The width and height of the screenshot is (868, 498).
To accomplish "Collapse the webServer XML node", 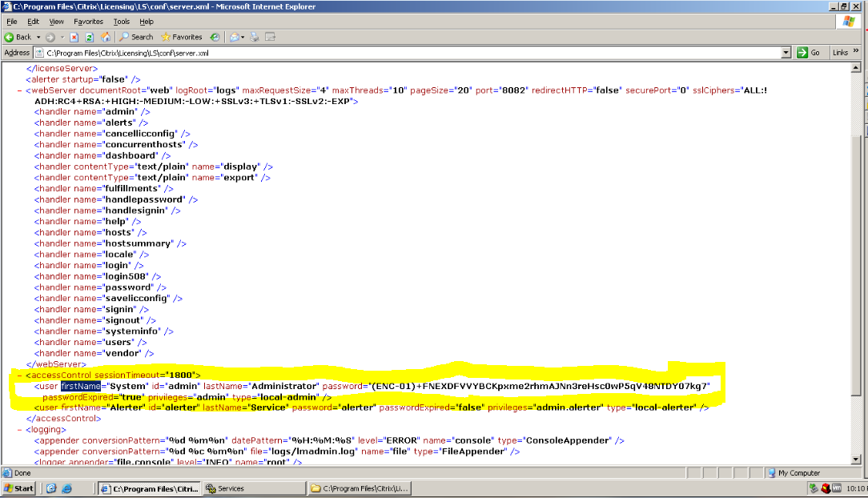I will pyautogui.click(x=20, y=90).
